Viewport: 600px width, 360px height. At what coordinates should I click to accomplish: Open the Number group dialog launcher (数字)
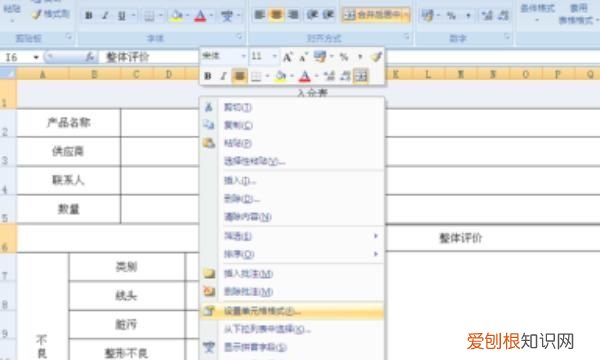(x=507, y=36)
